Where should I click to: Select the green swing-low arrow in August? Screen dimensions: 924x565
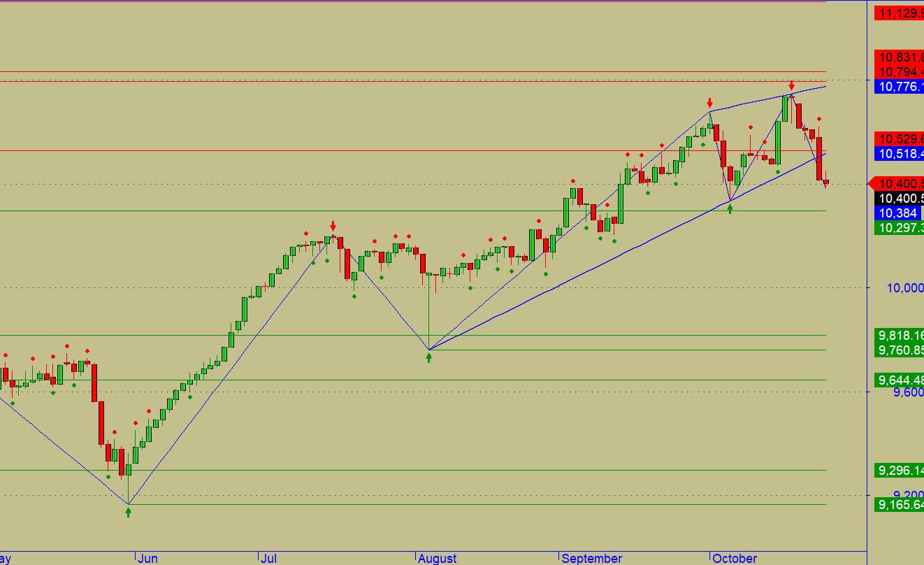[429, 357]
